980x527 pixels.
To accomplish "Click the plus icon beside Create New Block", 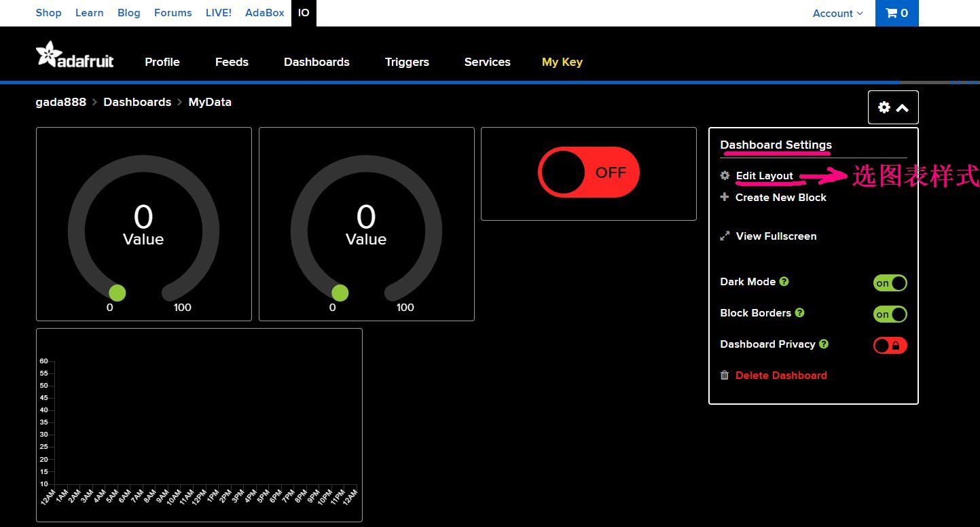I will coord(725,198).
